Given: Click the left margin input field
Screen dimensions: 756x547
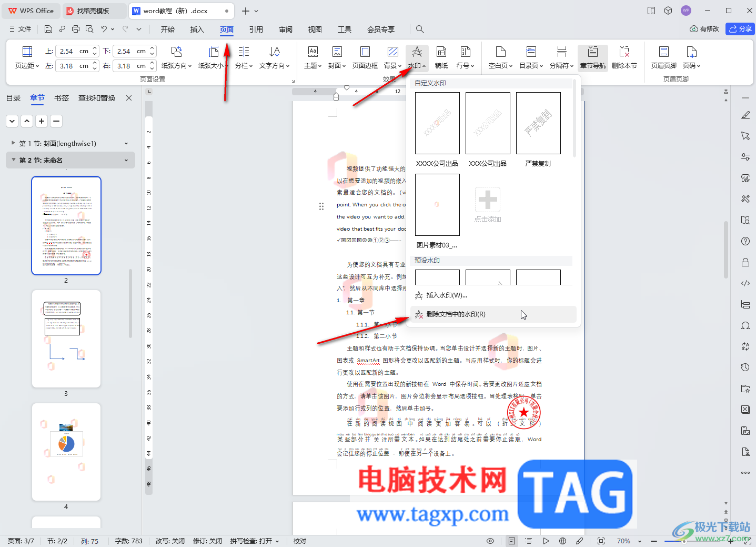Looking at the screenshot, I should click(73, 66).
